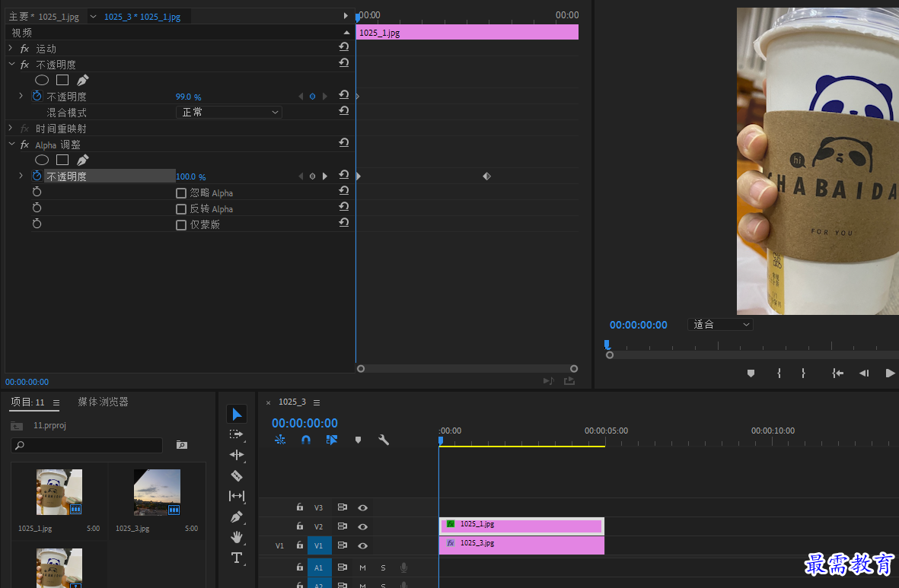Reset the 混合模式 parameter
This screenshot has height=588, width=899.
(343, 110)
